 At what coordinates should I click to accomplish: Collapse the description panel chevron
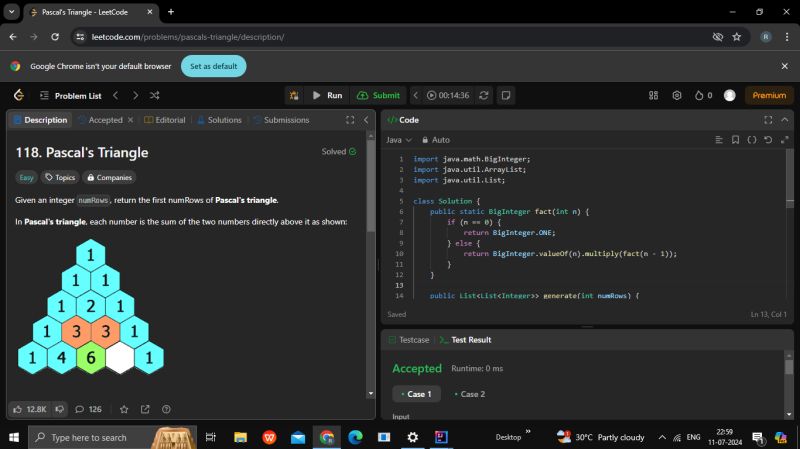(x=366, y=120)
